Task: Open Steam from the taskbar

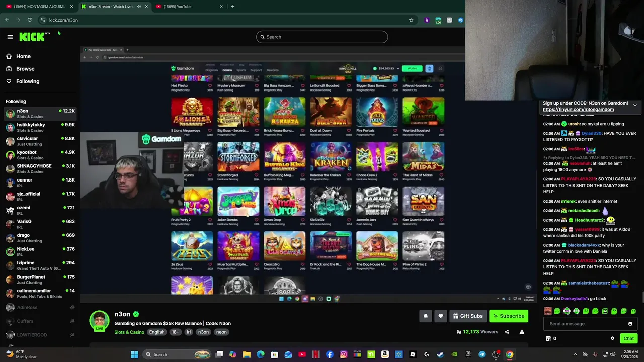Action: [440, 354]
